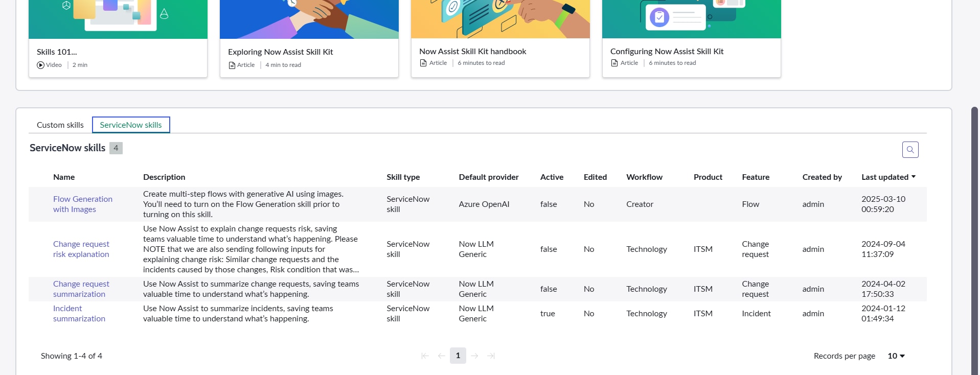Go to the first page using the pagination icon
This screenshot has height=375, width=980.
pyautogui.click(x=425, y=356)
